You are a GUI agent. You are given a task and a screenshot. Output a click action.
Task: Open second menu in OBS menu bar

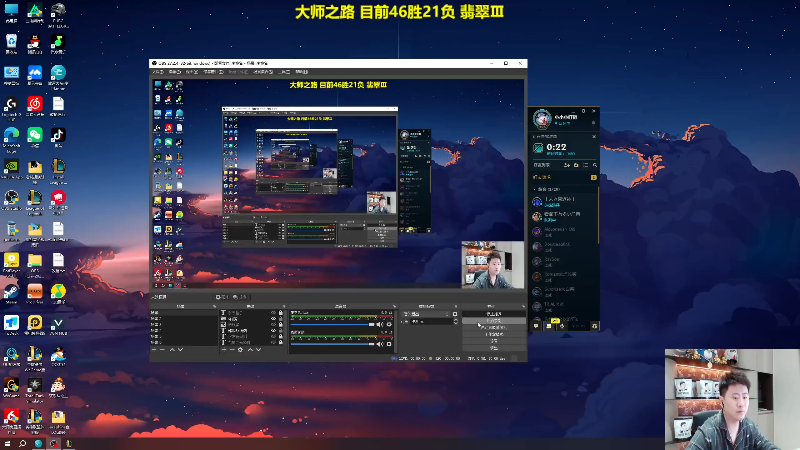175,72
